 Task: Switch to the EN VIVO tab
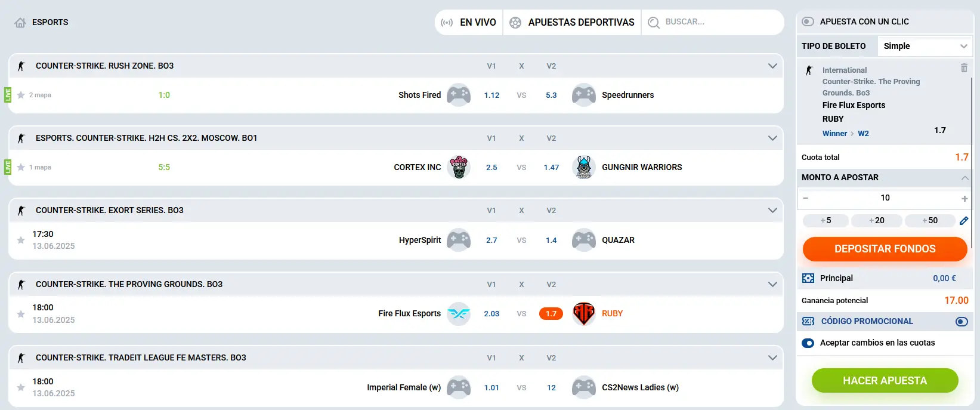point(469,23)
